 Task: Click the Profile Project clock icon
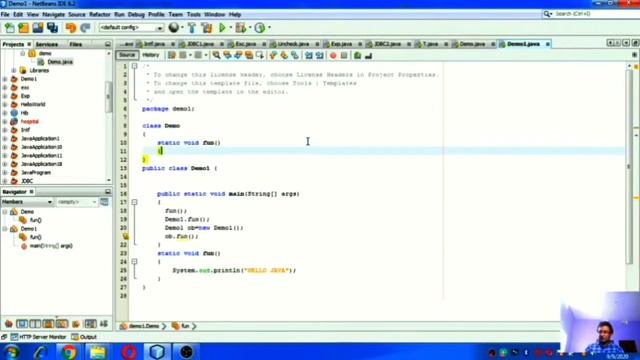260,28
